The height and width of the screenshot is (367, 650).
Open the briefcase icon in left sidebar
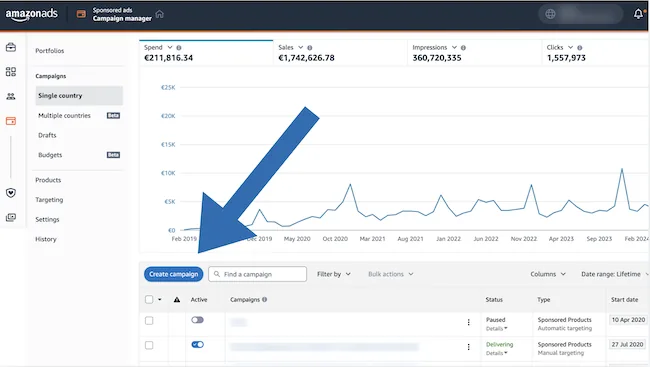click(x=11, y=47)
